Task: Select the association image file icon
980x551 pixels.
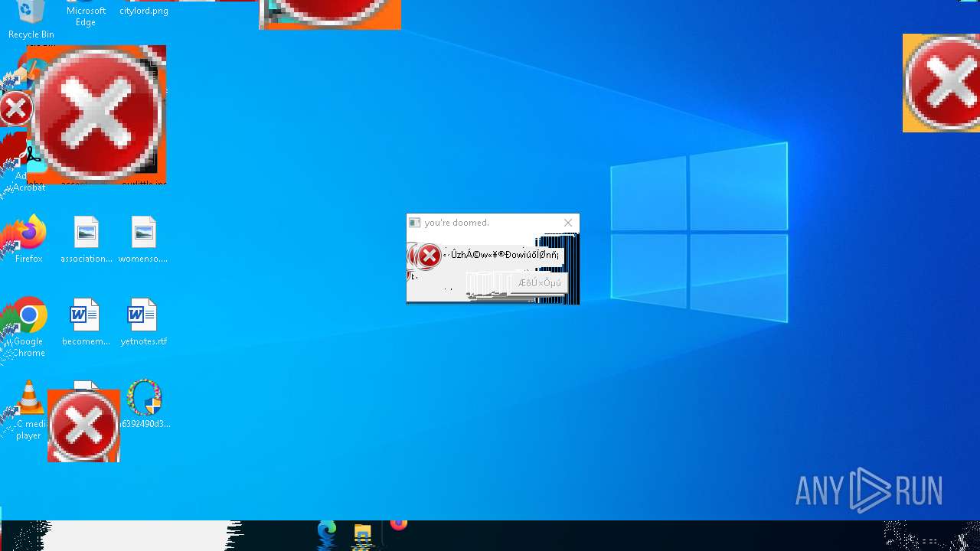Action: click(87, 240)
